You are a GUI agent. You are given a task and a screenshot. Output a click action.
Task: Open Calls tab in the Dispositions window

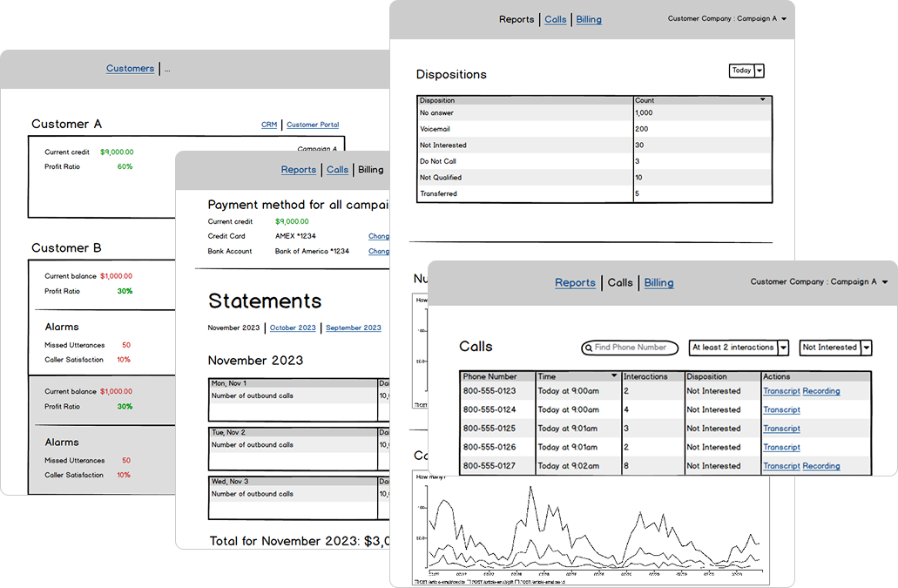[x=555, y=19]
